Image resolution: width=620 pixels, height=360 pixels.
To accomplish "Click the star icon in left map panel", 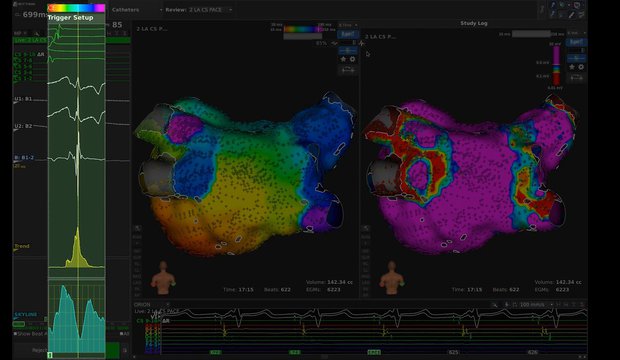I will (x=343, y=59).
